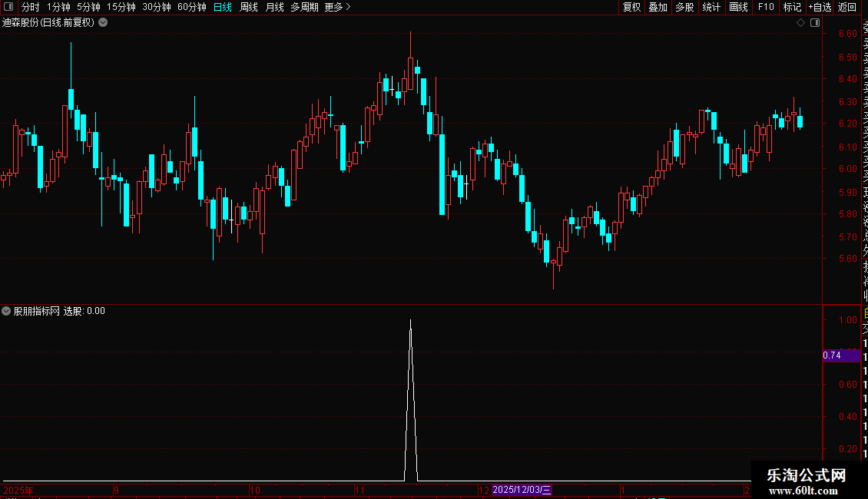Image resolution: width=868 pixels, height=499 pixels.
Task: Click the 标记 mark button
Action: point(792,7)
